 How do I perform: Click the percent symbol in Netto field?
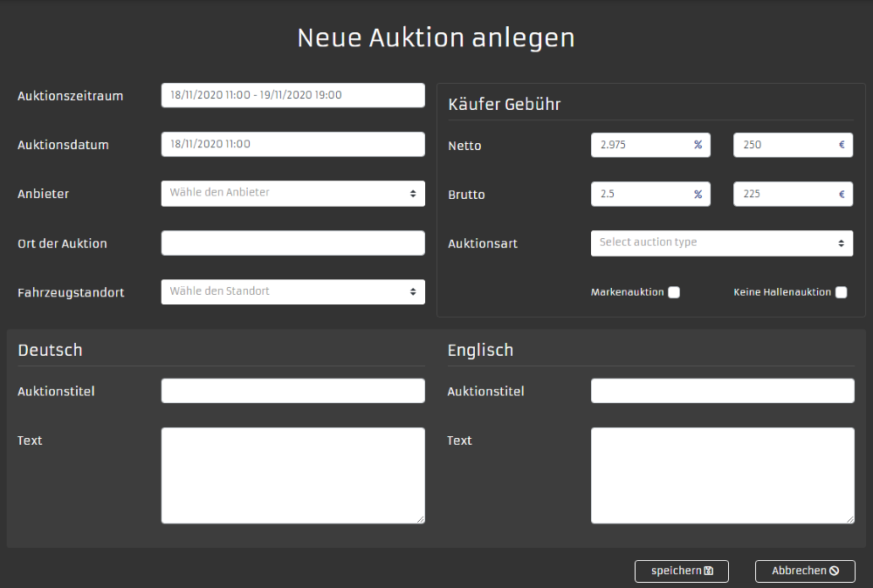(x=698, y=146)
